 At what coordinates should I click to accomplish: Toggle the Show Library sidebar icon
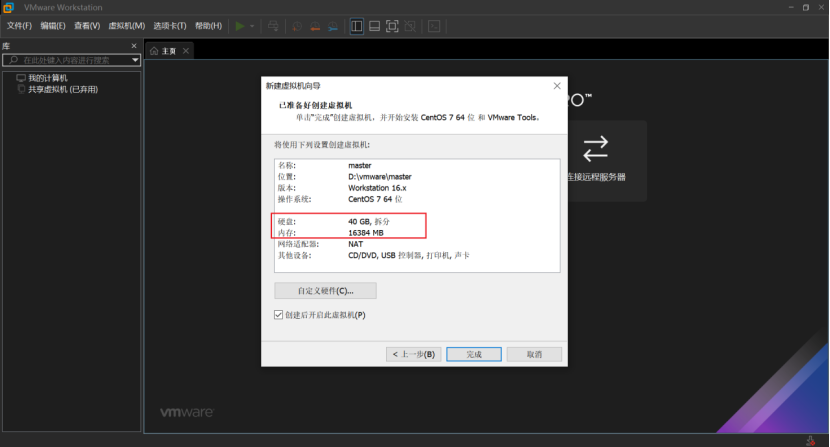point(357,26)
